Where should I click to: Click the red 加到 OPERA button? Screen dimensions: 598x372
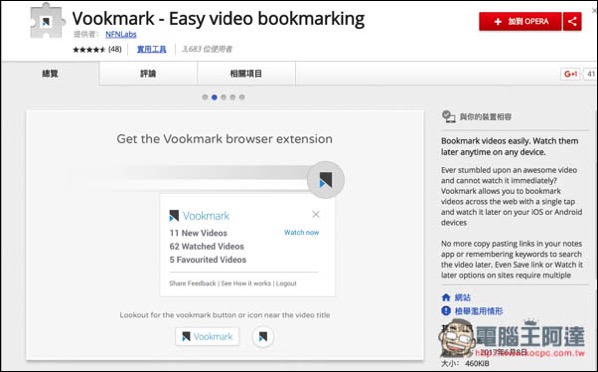[520, 21]
